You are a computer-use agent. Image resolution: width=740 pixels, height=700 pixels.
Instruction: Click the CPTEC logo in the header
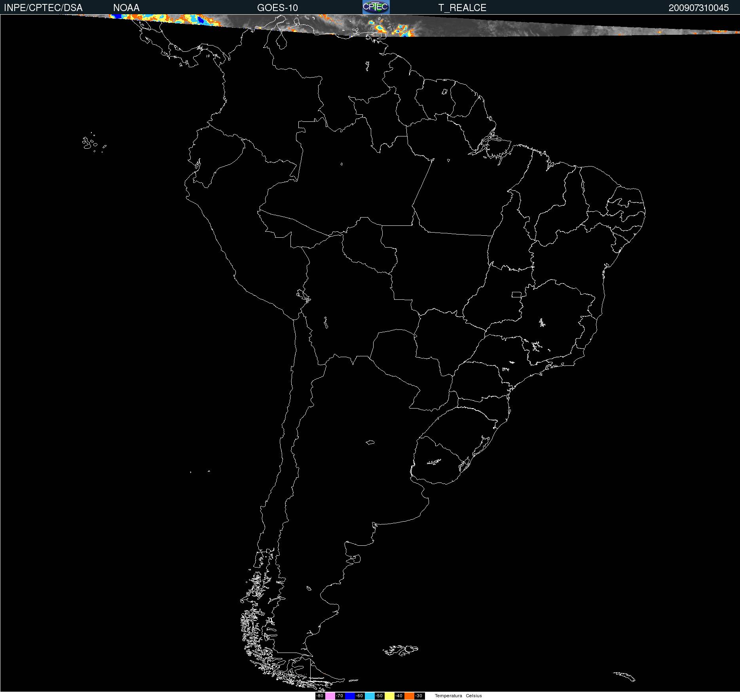pos(376,7)
